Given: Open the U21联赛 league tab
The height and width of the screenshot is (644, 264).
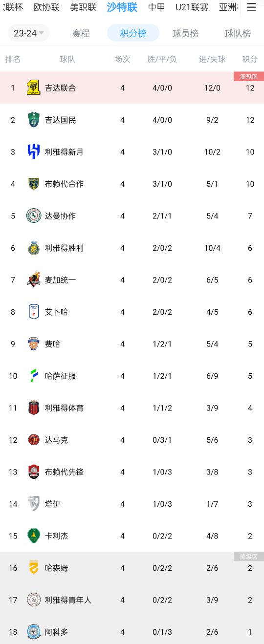Looking at the screenshot, I should pyautogui.click(x=192, y=7).
